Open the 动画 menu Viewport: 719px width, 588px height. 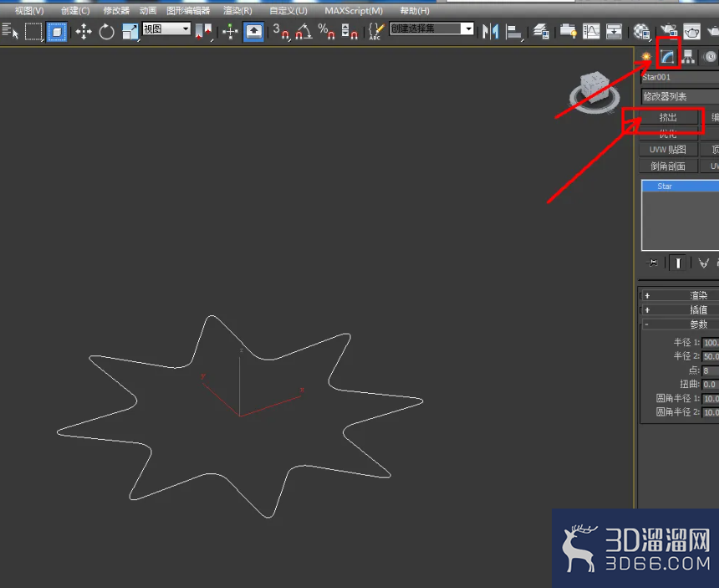[x=148, y=11]
